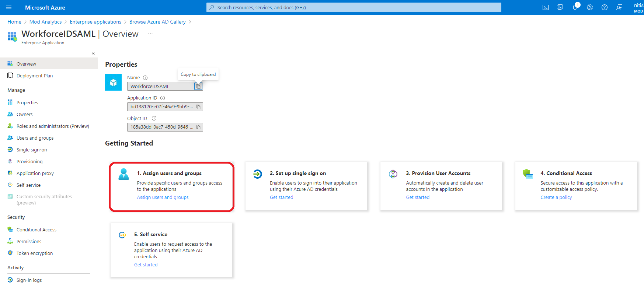
Task: Click the Assign users and groups person icon
Action: 123,174
